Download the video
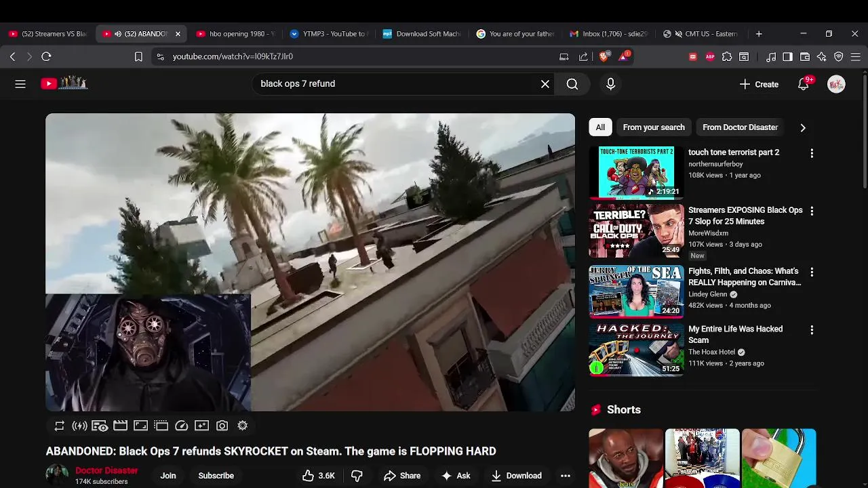Viewport: 868px width, 488px height. [517, 476]
